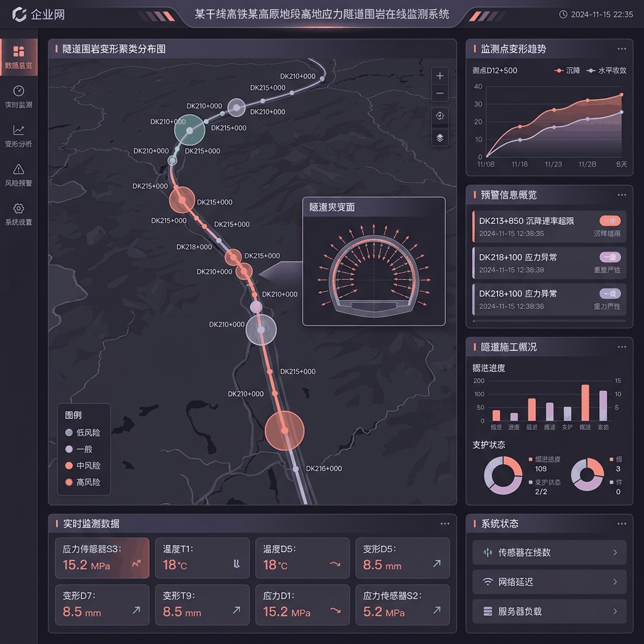Zoom out the map with minus button
This screenshot has width=644, height=644.
(x=440, y=93)
